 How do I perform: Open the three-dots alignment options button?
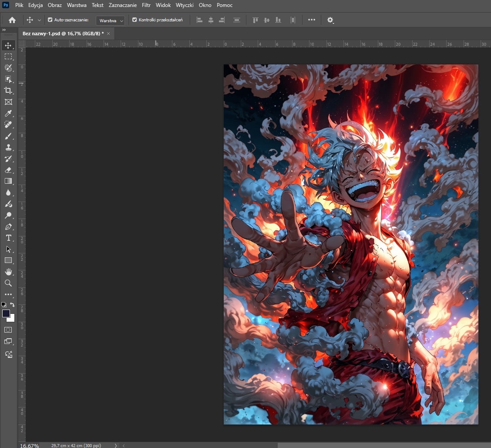click(x=312, y=20)
